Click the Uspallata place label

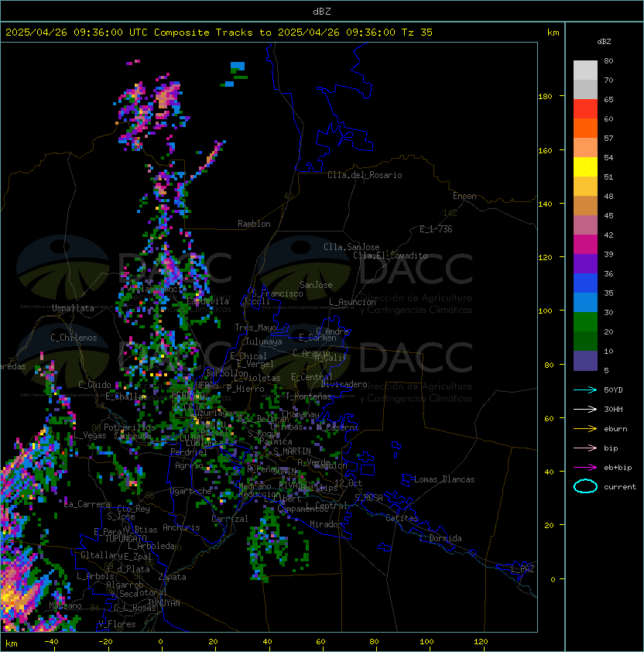click(73, 308)
